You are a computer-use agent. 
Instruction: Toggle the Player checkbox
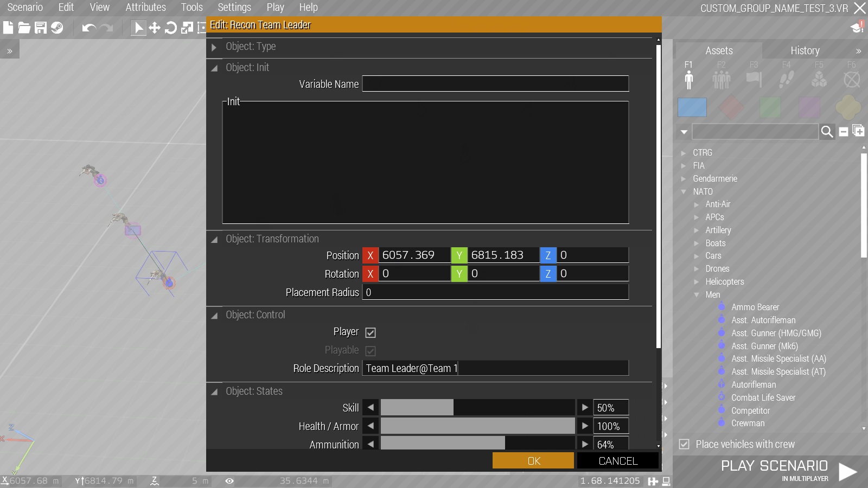tap(371, 332)
